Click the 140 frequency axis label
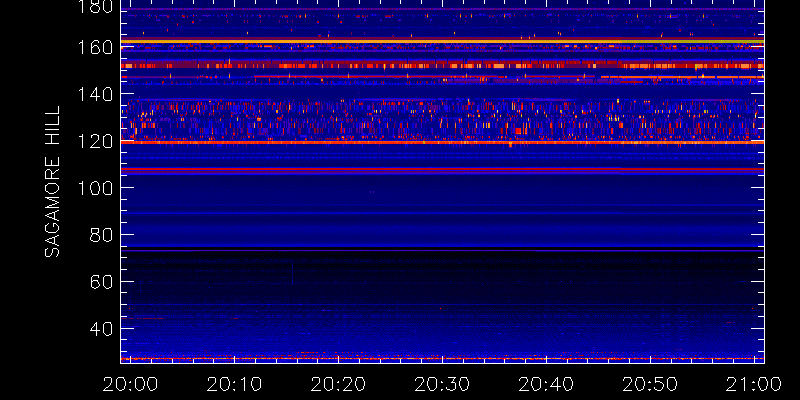Viewport: 800px width, 400px height. [x=95, y=94]
